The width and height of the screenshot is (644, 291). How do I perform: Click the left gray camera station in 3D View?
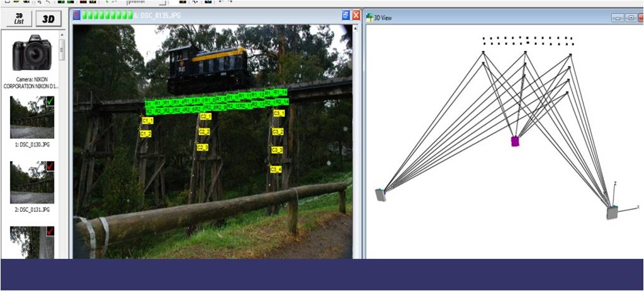pos(380,195)
